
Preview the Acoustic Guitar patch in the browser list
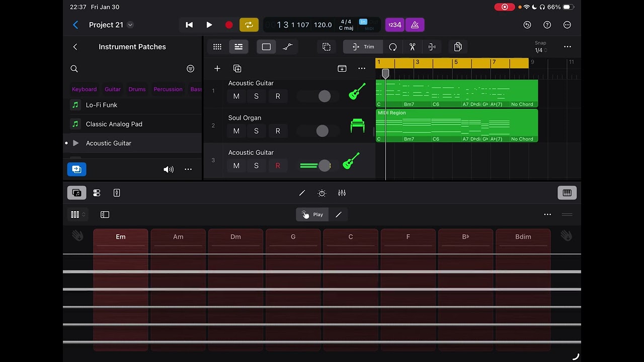coord(75,143)
